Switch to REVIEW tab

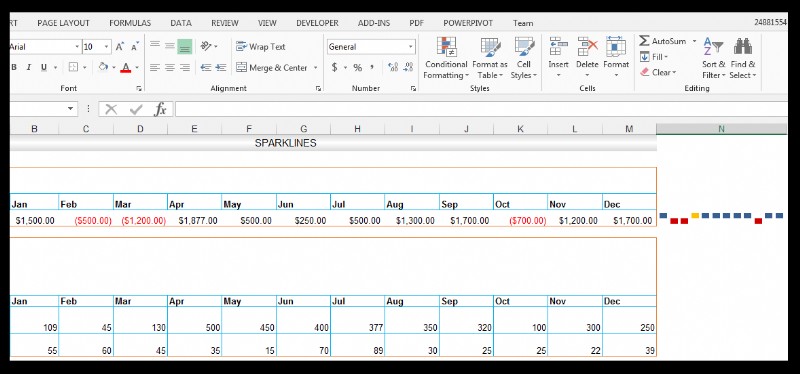224,23
